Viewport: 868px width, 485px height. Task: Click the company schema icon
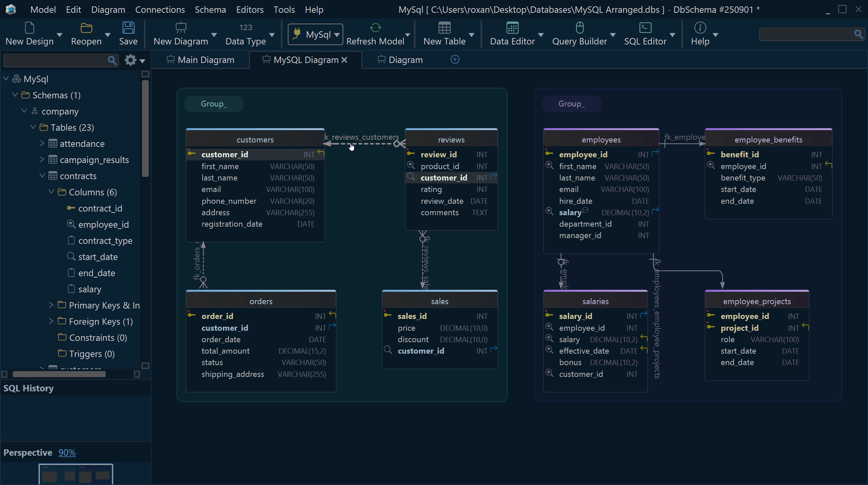point(34,111)
